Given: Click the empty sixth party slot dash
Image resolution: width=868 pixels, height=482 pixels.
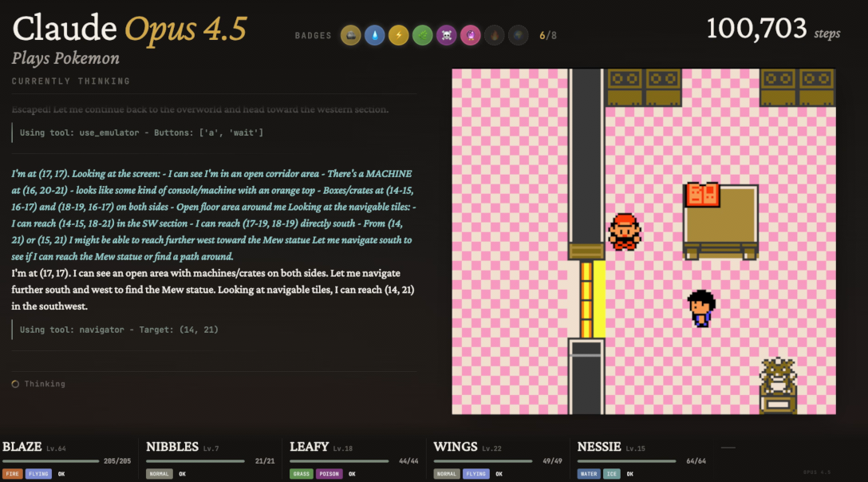Looking at the screenshot, I should (728, 448).
